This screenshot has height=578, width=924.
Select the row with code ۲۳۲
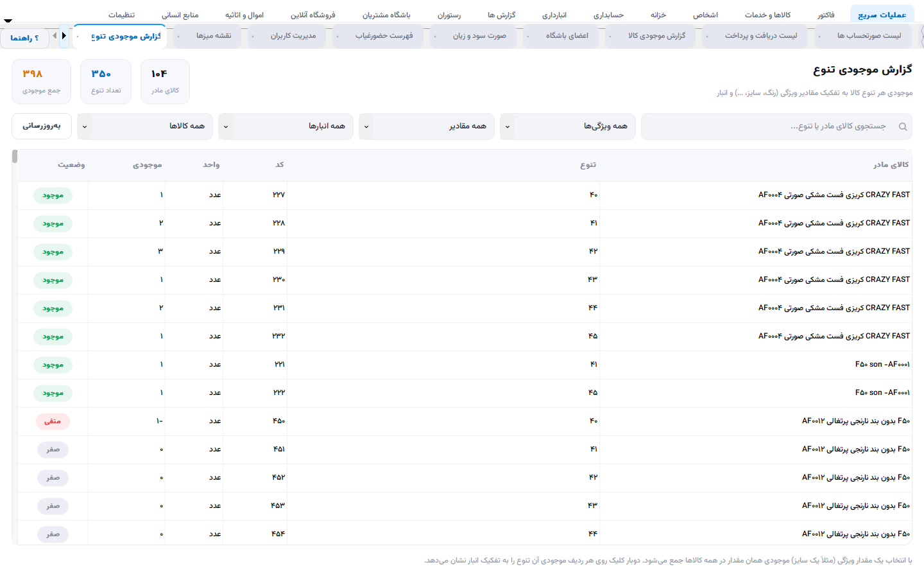tap(465, 337)
